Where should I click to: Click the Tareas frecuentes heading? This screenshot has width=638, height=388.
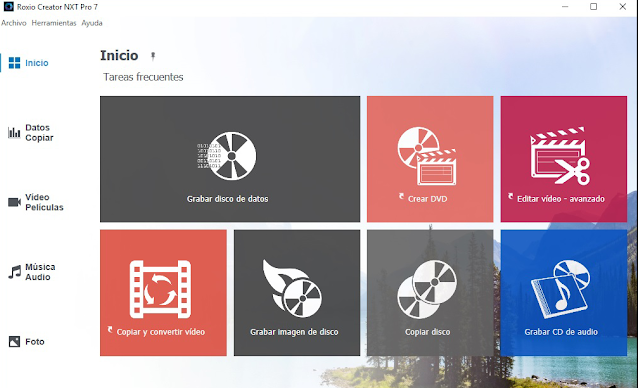point(143,77)
